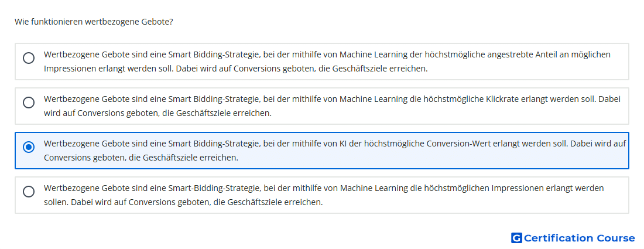Choose answer text starting 'Smart-Bidding-Strategie' with hyphens
Screen dimensions: 644x249
point(324,195)
